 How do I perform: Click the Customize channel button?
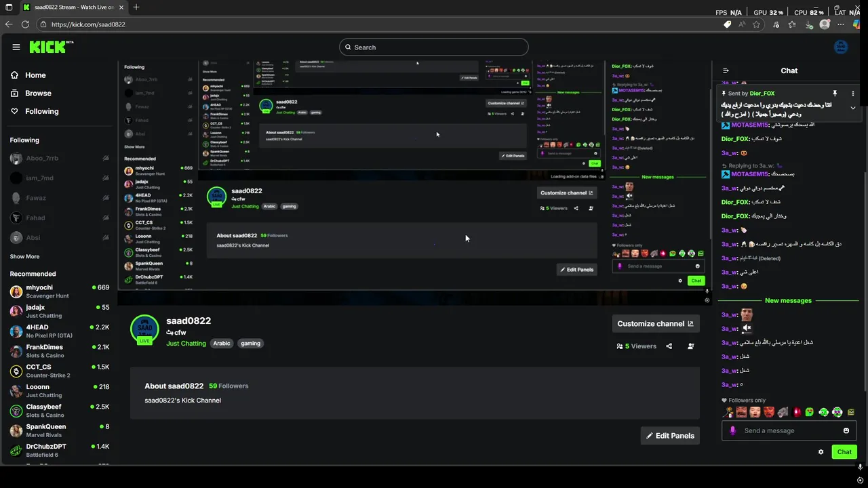click(x=655, y=324)
